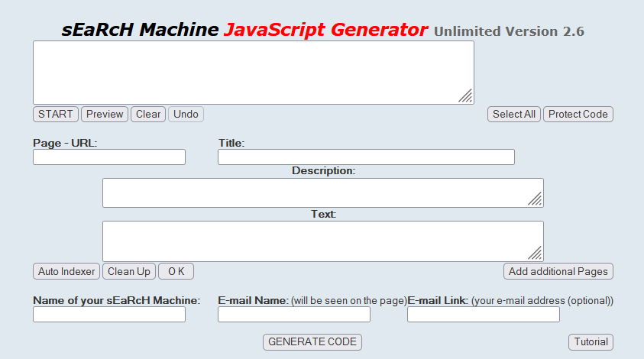Screen dimensions: 644x359
Task: Click the large code output text area
Action: [x=252, y=73]
